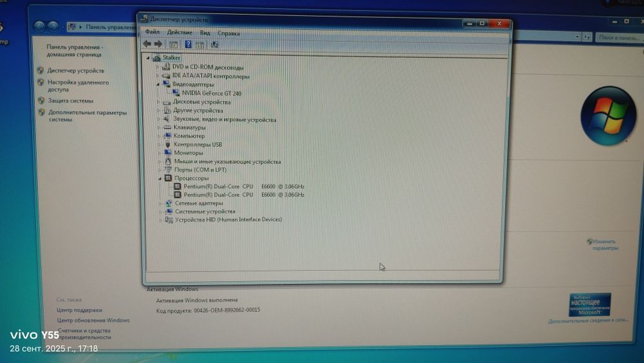
Task: Expand Звуковые, видео и игровые устройства
Action: [x=158, y=119]
